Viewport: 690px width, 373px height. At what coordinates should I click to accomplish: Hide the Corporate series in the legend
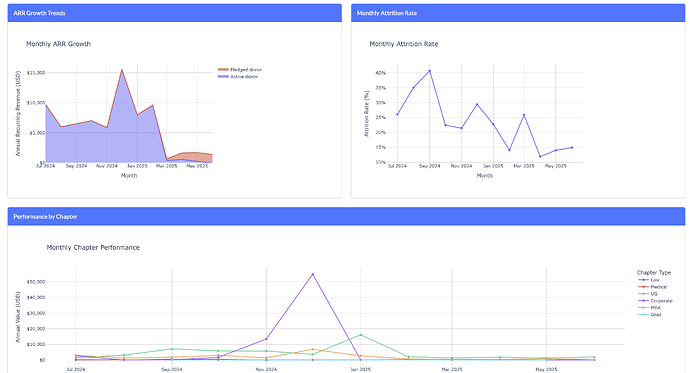[x=655, y=301]
